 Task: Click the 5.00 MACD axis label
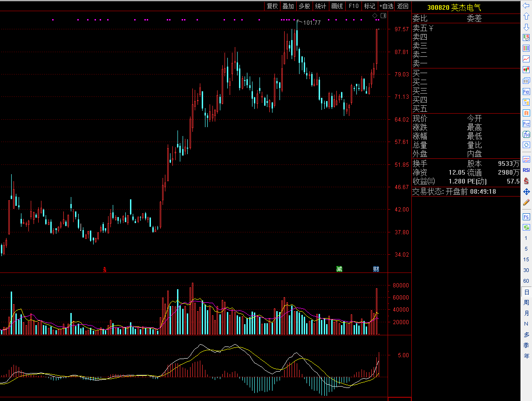pyautogui.click(x=403, y=355)
